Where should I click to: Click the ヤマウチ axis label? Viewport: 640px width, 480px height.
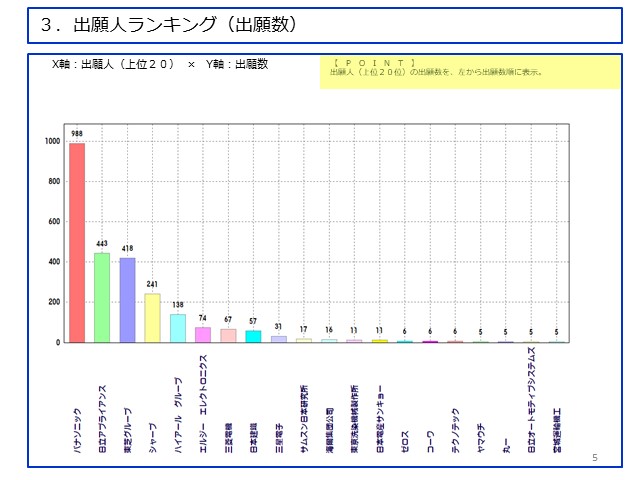481,438
